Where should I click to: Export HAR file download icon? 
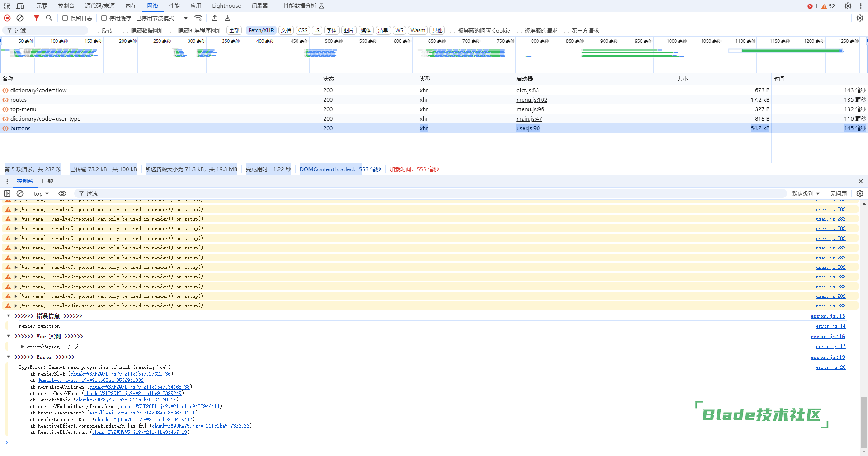click(227, 18)
